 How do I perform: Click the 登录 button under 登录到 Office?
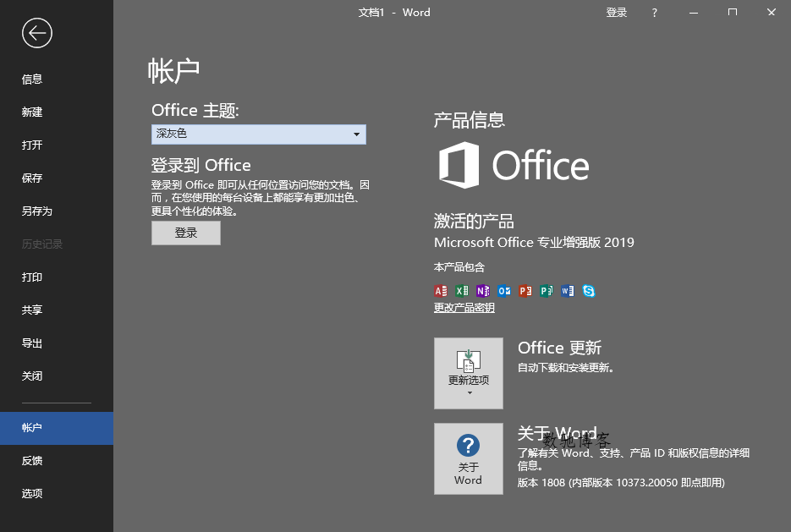(x=186, y=233)
